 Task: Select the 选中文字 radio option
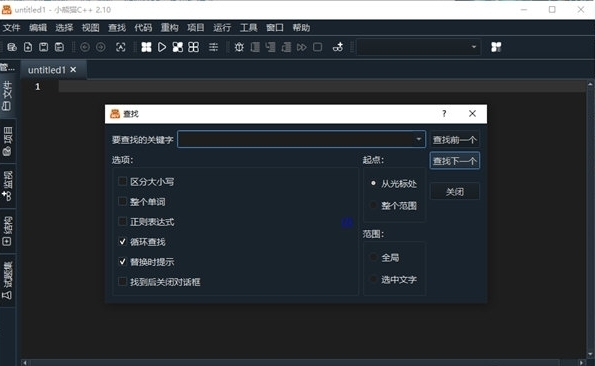(373, 280)
